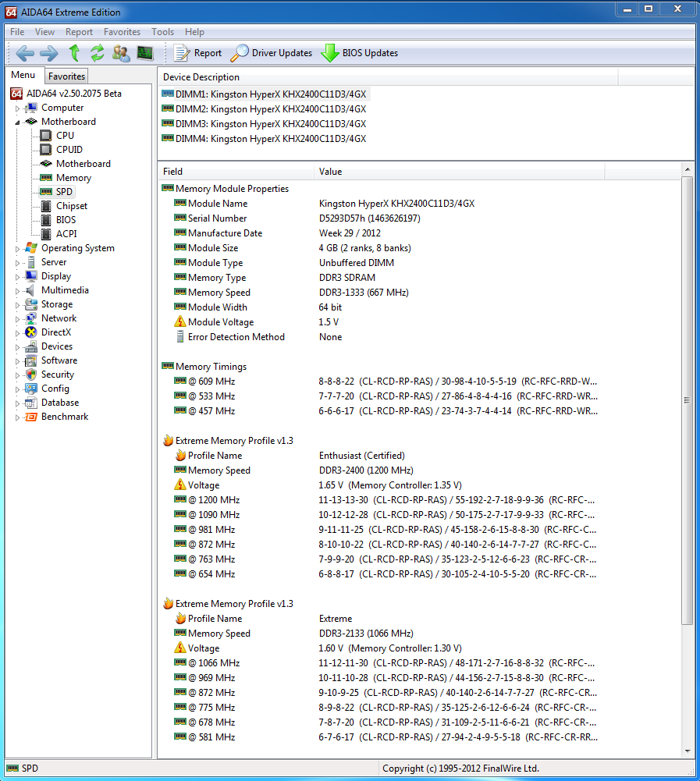Click the scrollbar up arrow
This screenshot has height=781, width=700.
point(688,170)
